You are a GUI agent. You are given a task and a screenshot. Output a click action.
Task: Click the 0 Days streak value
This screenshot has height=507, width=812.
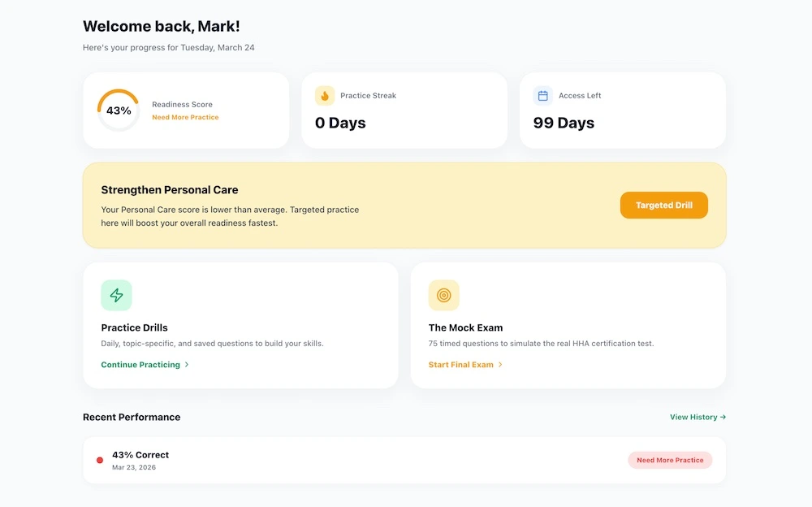340,123
